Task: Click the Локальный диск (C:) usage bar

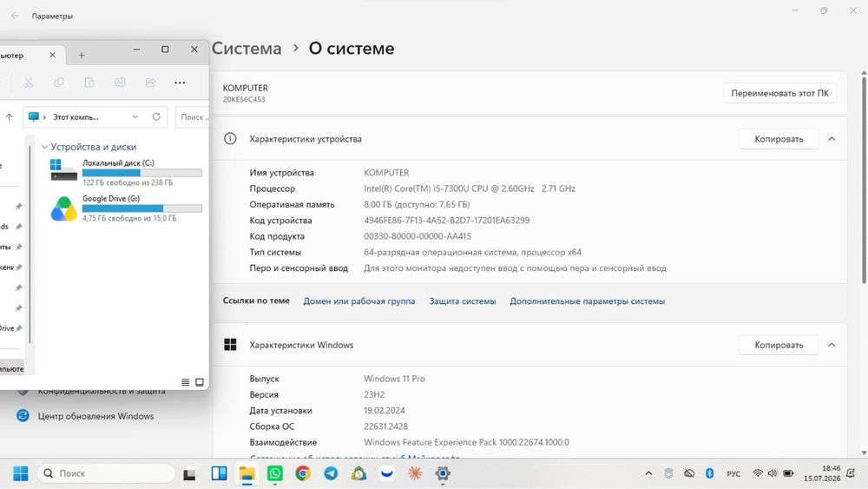Action: (141, 173)
